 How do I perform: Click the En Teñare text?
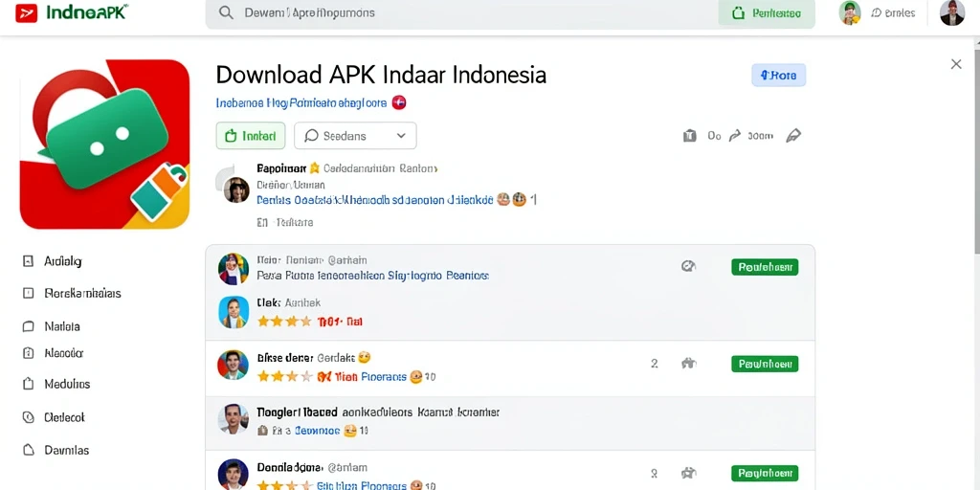[x=284, y=222]
